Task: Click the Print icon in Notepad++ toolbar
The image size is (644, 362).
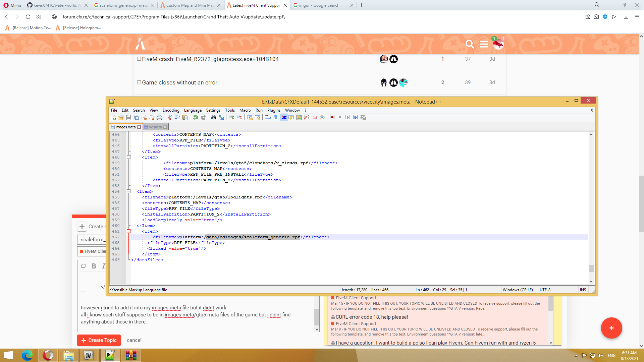Action: 159,117
